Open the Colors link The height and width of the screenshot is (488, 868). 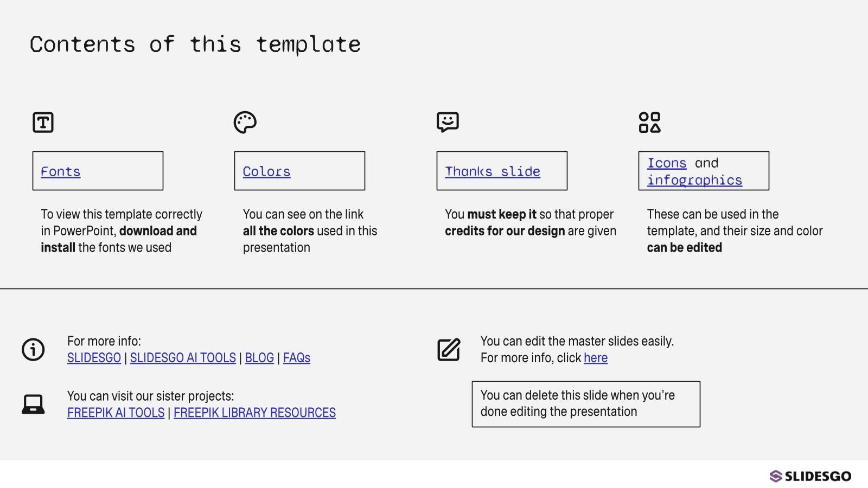(x=266, y=172)
